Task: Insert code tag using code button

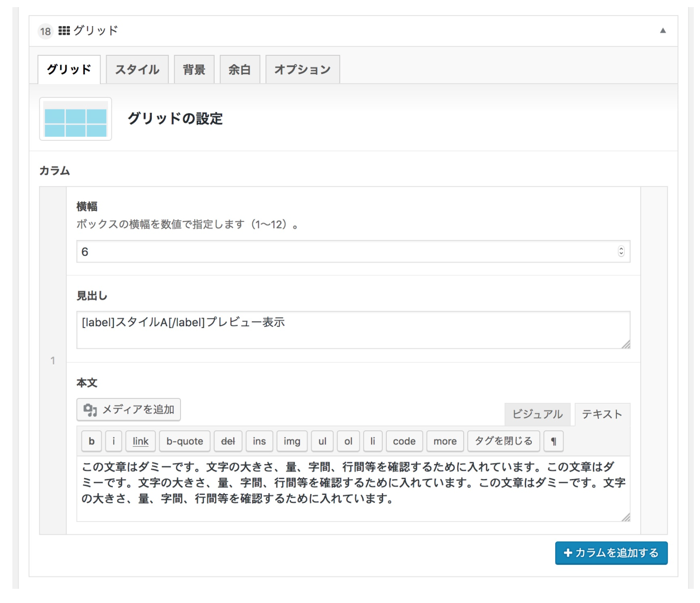Action: pos(404,441)
